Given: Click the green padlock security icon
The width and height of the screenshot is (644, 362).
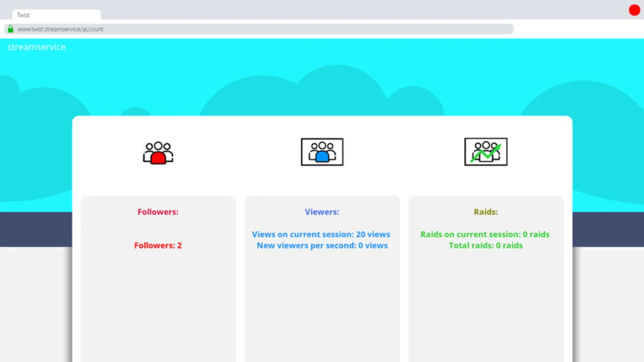Looking at the screenshot, I should tap(10, 29).
